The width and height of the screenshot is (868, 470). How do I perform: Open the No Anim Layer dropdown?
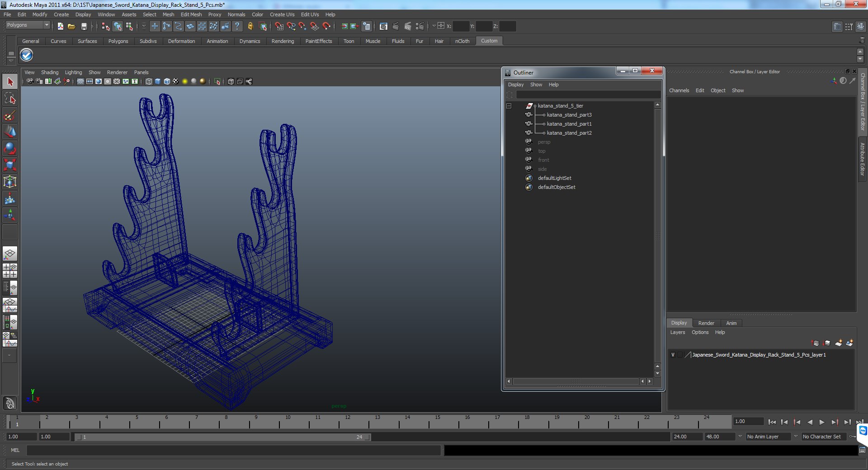pyautogui.click(x=769, y=437)
